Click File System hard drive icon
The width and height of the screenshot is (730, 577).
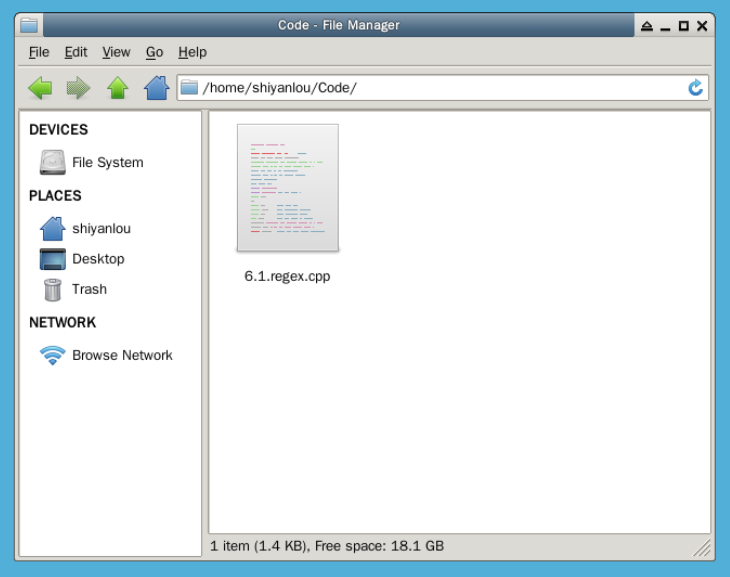[x=52, y=162]
